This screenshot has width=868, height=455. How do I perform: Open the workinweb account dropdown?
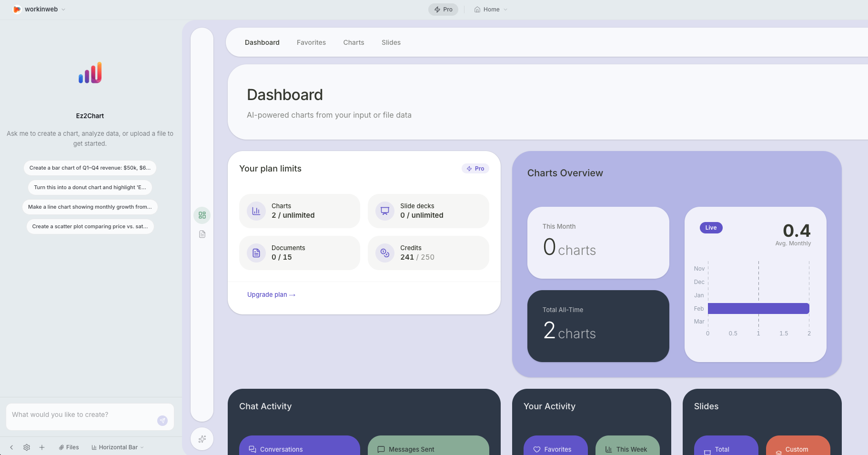click(41, 9)
